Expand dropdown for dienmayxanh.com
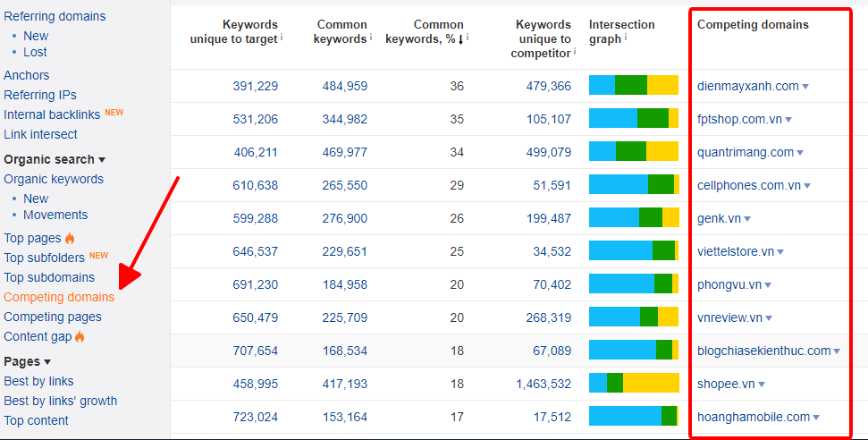 (x=805, y=87)
